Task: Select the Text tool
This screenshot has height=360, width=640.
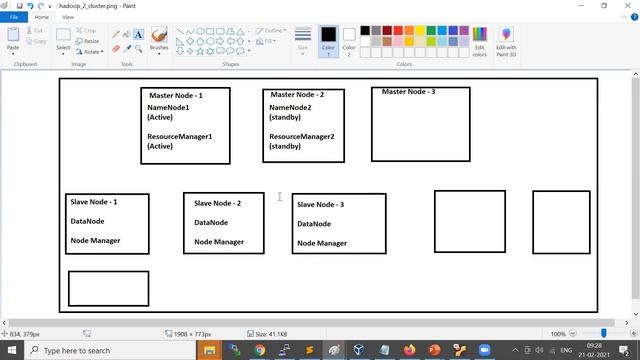Action: (x=138, y=35)
